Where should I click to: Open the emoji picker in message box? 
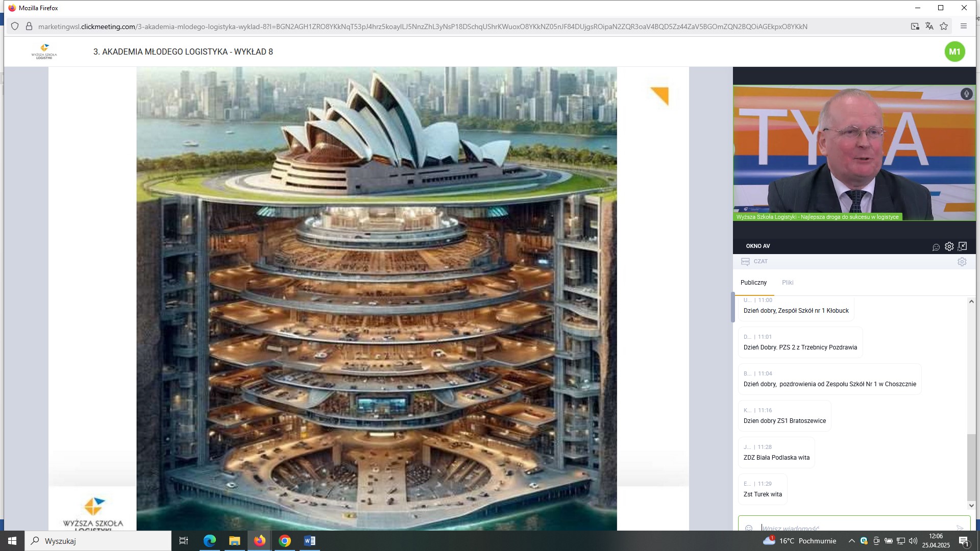tap(749, 528)
